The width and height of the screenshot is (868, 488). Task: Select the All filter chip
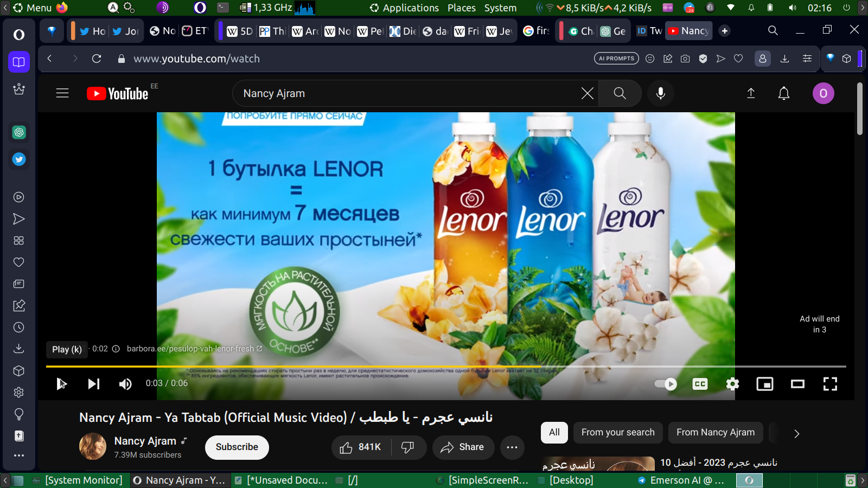pyautogui.click(x=554, y=433)
